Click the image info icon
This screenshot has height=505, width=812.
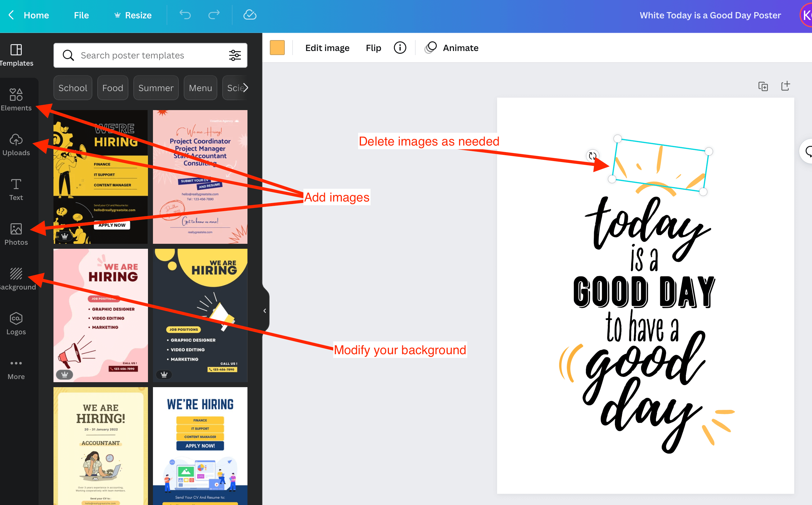(400, 48)
